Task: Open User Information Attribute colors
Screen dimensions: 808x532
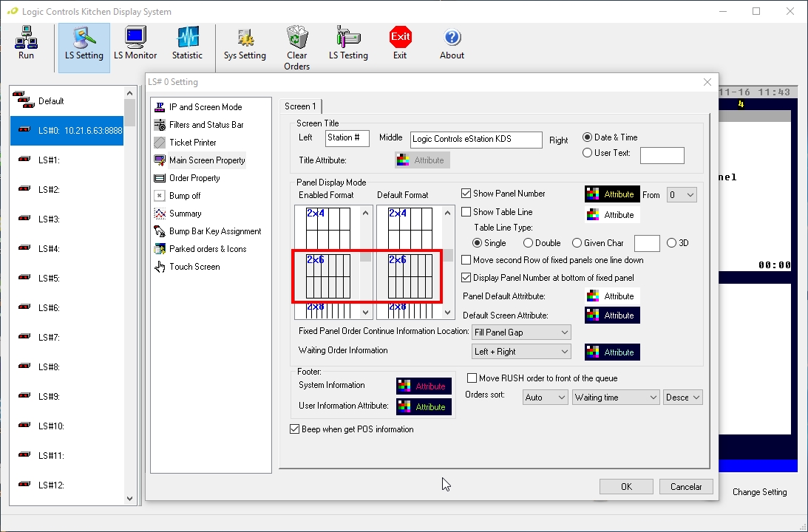Action: point(424,407)
